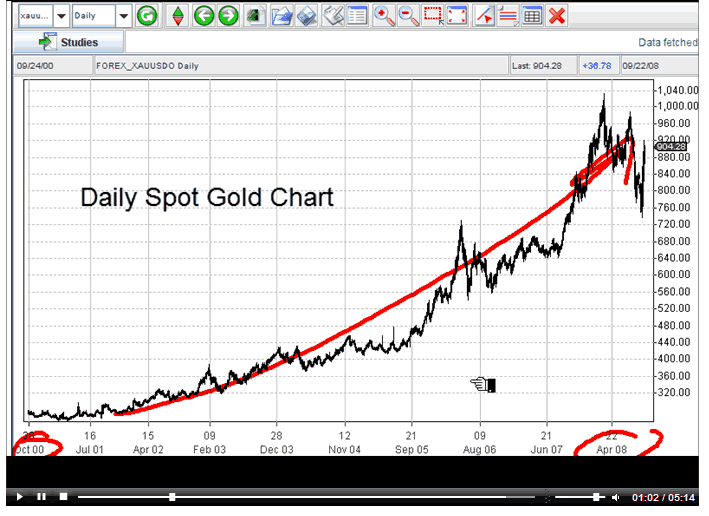Click the 01:02 / 05:14 time display
This screenshot has width=709, height=516.
pyautogui.click(x=663, y=497)
